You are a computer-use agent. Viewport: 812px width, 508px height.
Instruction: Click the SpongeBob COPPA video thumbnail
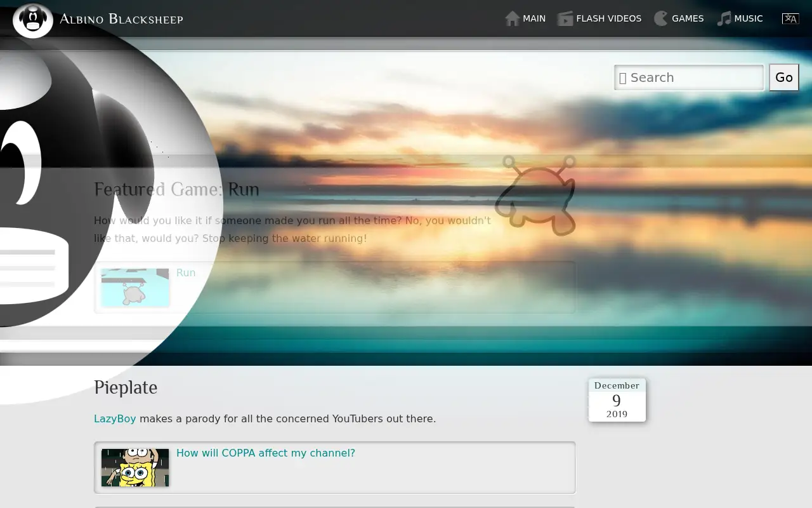click(135, 467)
